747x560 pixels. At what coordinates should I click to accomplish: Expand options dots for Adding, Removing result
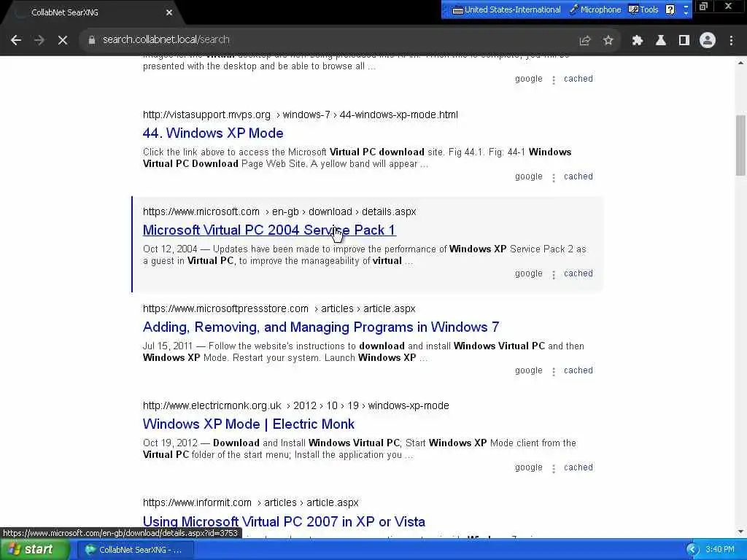(553, 372)
